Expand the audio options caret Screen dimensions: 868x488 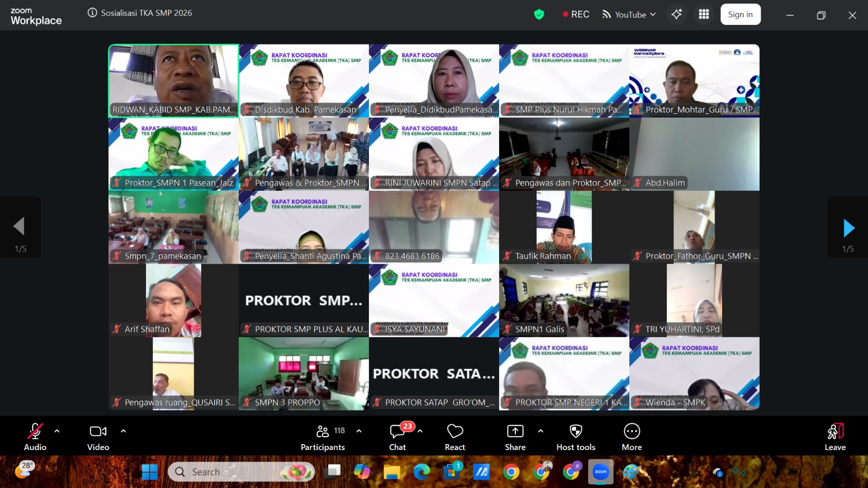[x=57, y=431]
